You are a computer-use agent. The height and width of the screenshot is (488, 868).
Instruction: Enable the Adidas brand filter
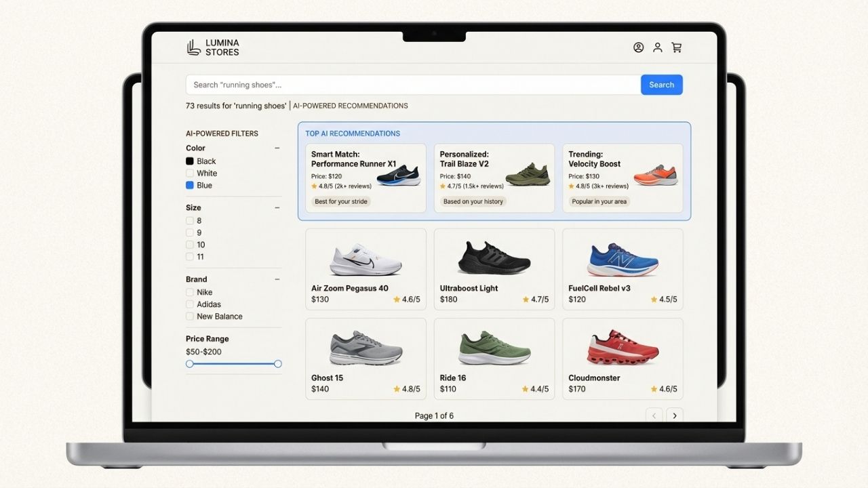pyautogui.click(x=190, y=305)
